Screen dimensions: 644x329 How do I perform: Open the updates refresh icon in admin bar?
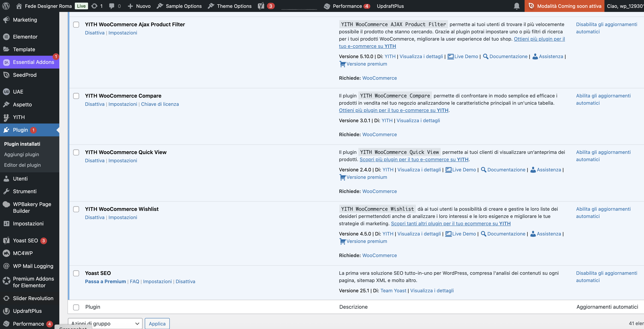[94, 6]
